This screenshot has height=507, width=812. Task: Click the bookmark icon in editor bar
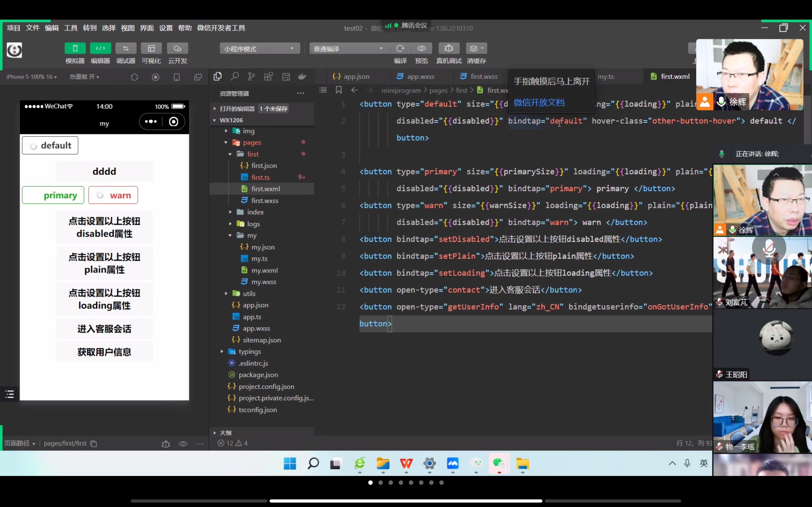(x=338, y=90)
